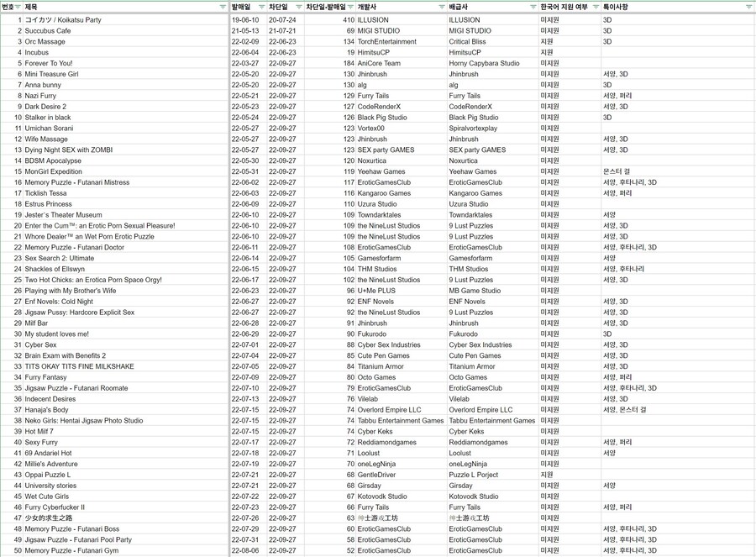756x557 pixels.
Task: Open the filter dropdown for 번호 column
Action: coord(18,7)
